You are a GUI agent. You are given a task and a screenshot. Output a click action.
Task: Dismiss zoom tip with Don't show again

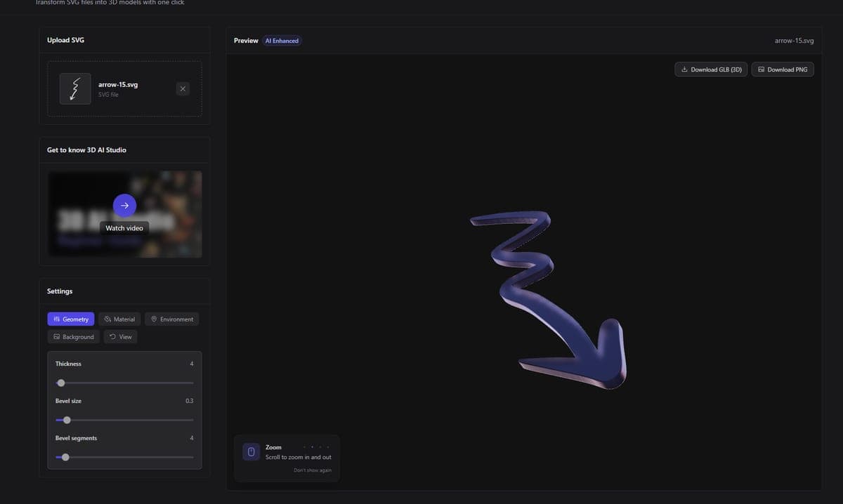point(313,470)
